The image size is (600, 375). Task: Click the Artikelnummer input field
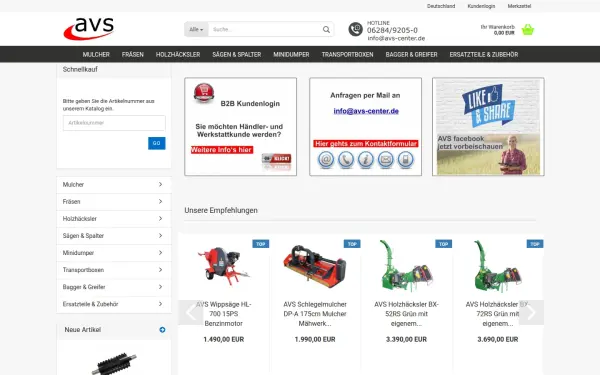(x=114, y=123)
